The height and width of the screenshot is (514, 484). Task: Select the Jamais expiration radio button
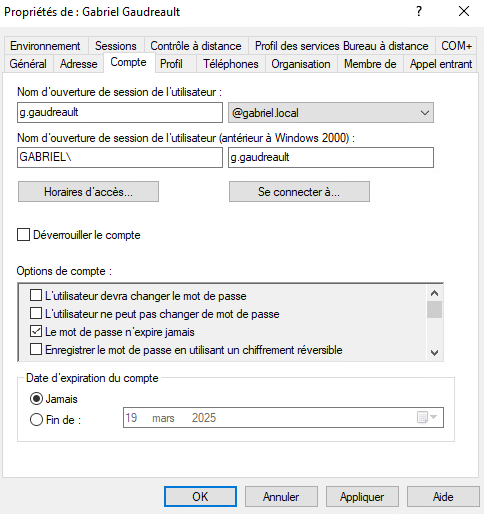(x=36, y=399)
